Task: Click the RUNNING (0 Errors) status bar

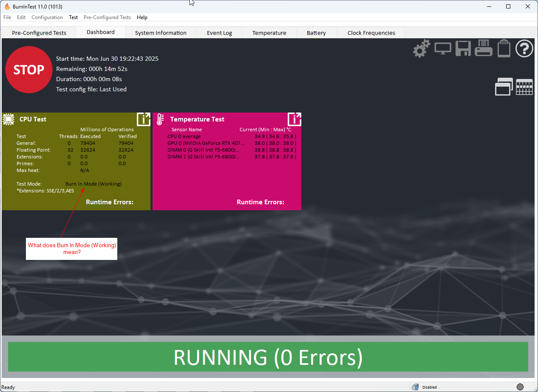Action: 268,357
